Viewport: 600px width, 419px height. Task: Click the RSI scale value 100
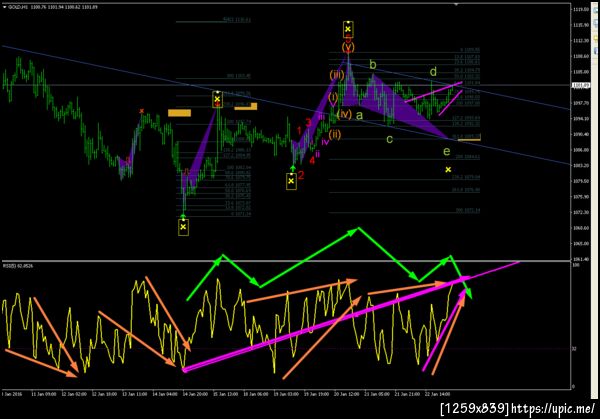coord(575,265)
